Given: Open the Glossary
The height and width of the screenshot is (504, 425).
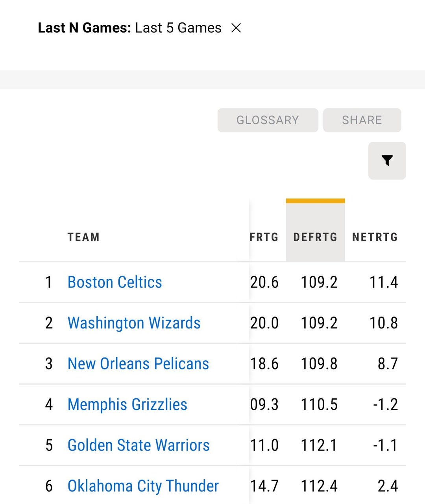Looking at the screenshot, I should coord(268,120).
